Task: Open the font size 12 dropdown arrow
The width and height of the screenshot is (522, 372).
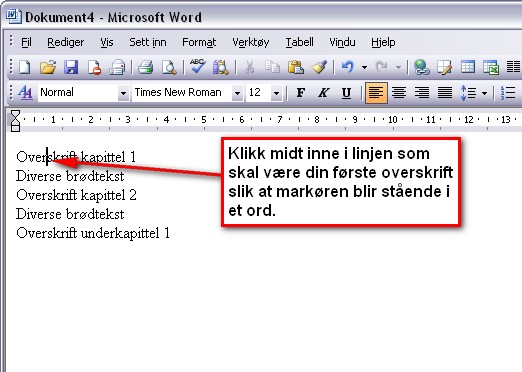Action: pos(276,93)
